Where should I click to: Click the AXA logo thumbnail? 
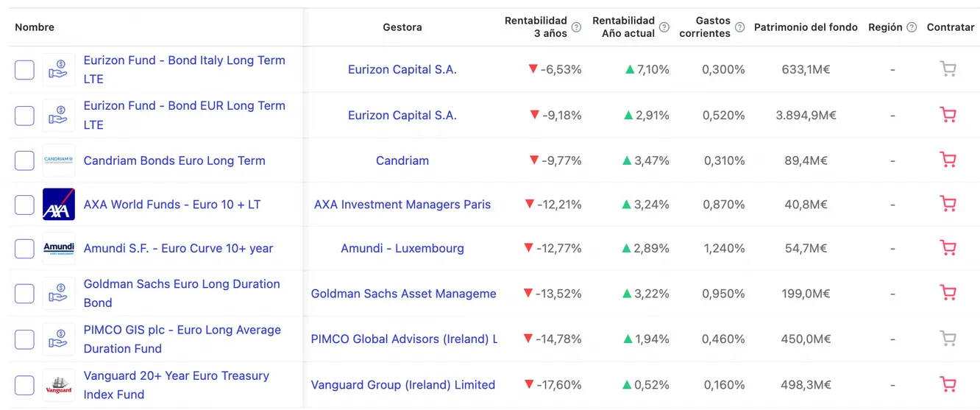(x=59, y=205)
